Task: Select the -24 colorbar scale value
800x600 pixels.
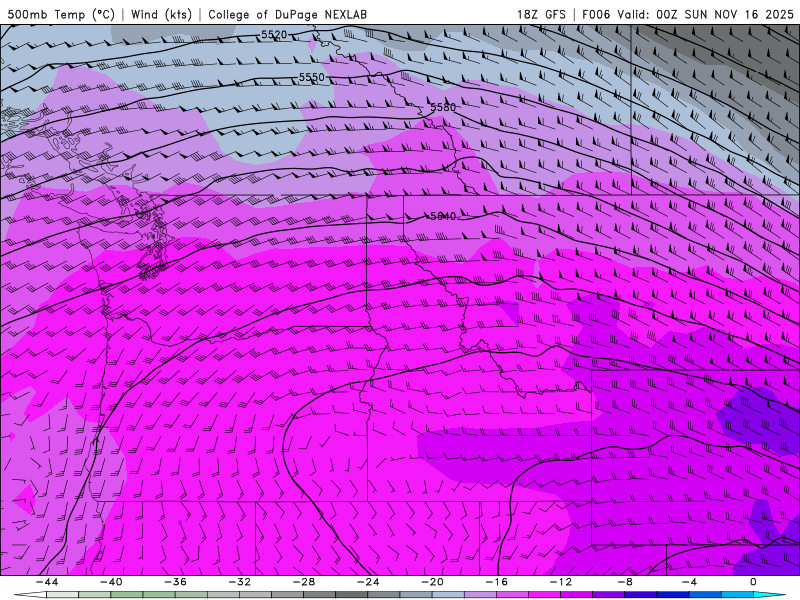Action: tap(368, 582)
